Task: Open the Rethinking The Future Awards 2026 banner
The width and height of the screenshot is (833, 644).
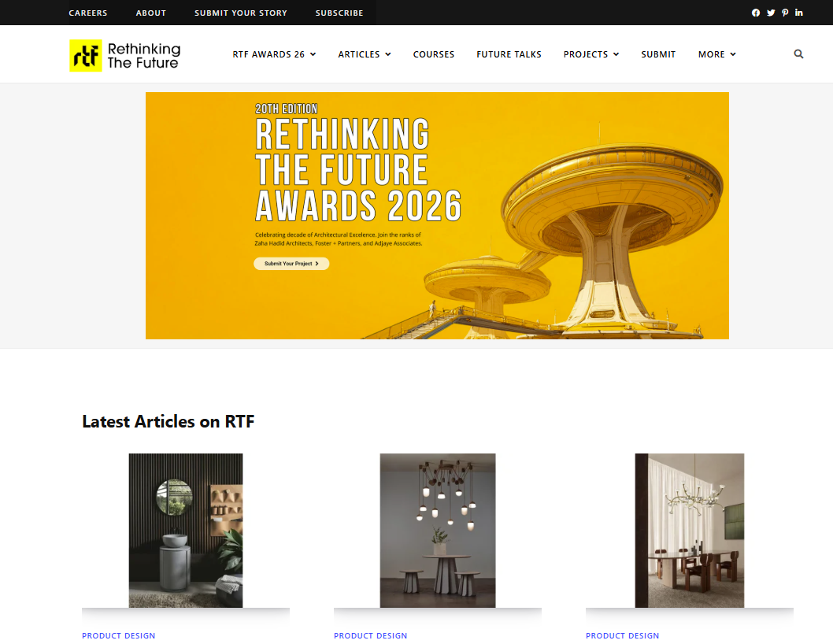Action: click(x=437, y=216)
